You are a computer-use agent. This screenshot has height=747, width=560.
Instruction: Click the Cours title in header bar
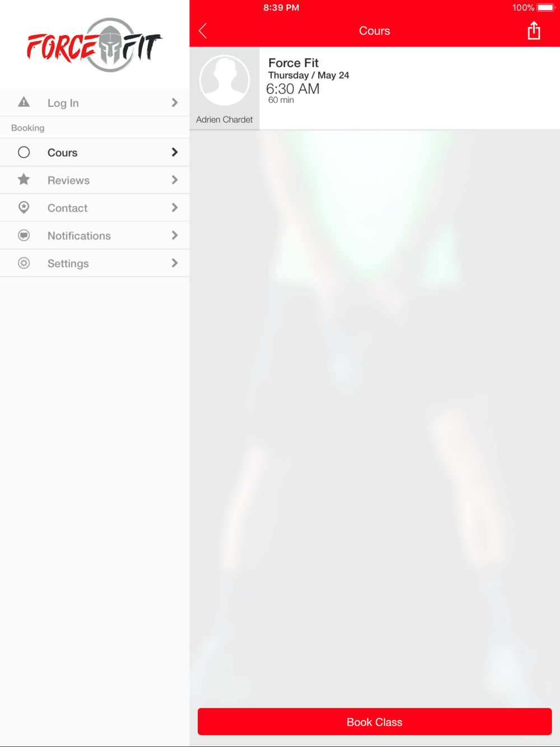[x=375, y=31]
